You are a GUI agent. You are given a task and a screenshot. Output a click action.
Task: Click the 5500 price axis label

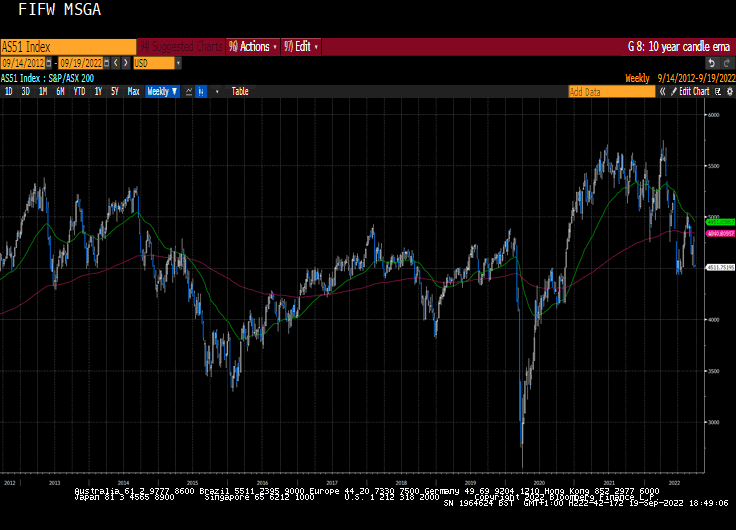713,166
